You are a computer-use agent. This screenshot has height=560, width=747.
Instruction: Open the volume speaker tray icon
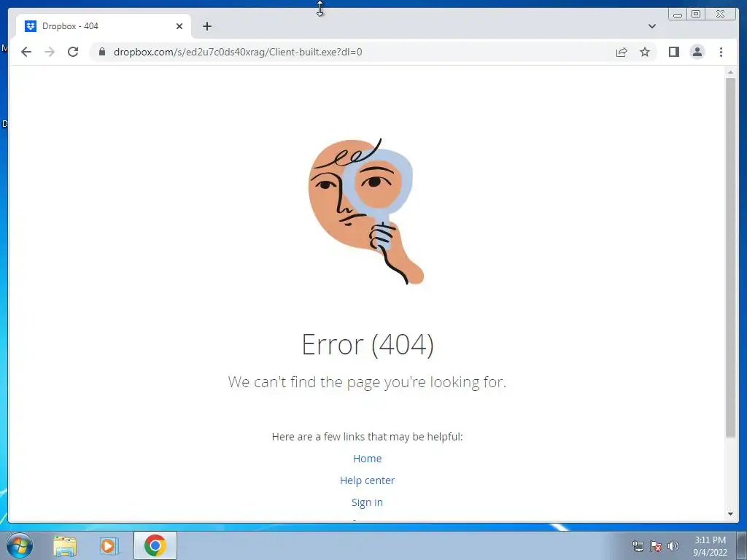coord(673,546)
